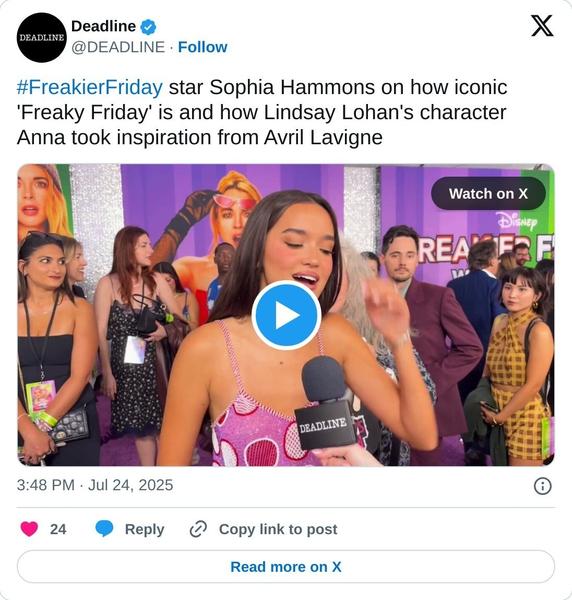Viewport: 572px width, 600px height.
Task: Open the tweet info icon
Action: click(543, 486)
